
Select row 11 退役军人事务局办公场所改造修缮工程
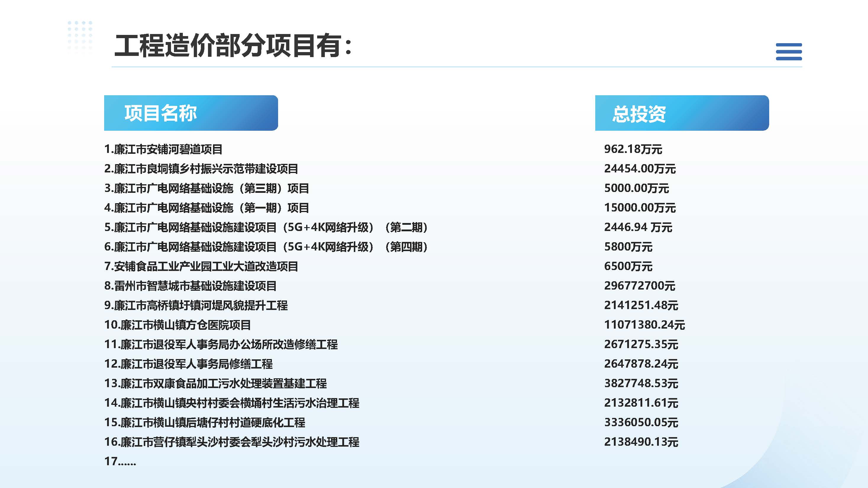[x=221, y=345]
